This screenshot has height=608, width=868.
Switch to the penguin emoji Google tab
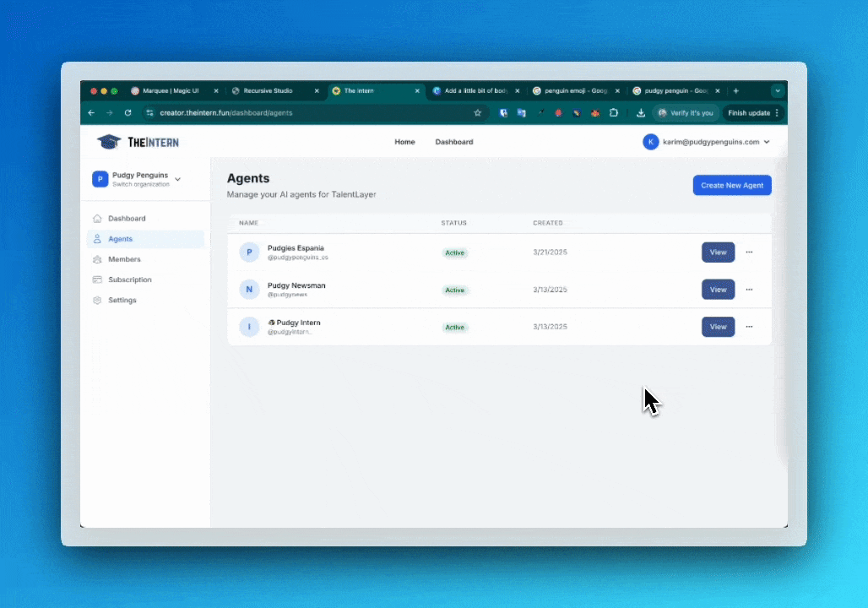click(576, 91)
